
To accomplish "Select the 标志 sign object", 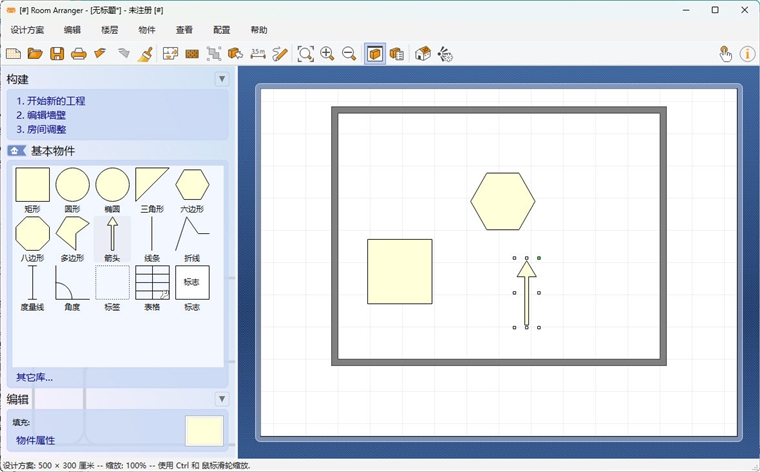I will 192,288.
